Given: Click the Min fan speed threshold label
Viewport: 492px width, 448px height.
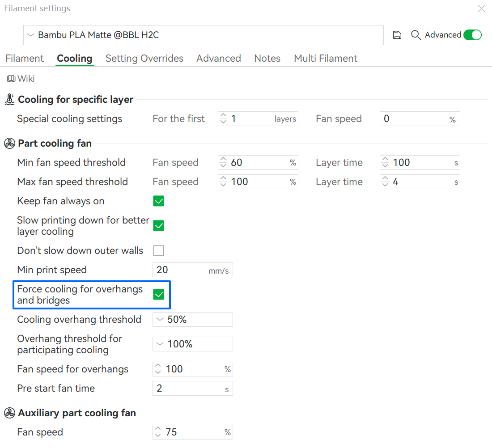Looking at the screenshot, I should [71, 162].
